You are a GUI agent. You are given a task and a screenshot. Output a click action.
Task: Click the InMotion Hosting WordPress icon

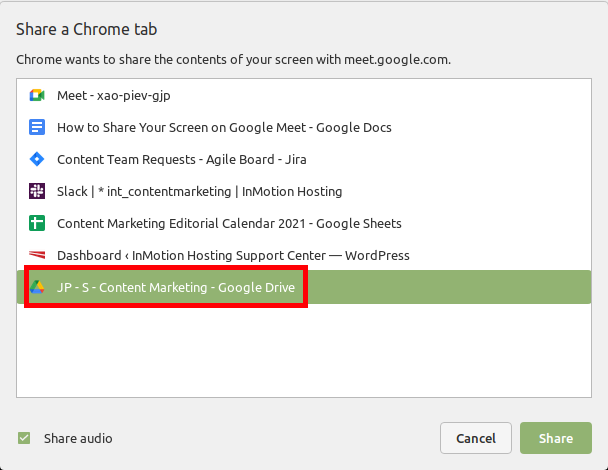click(37, 255)
